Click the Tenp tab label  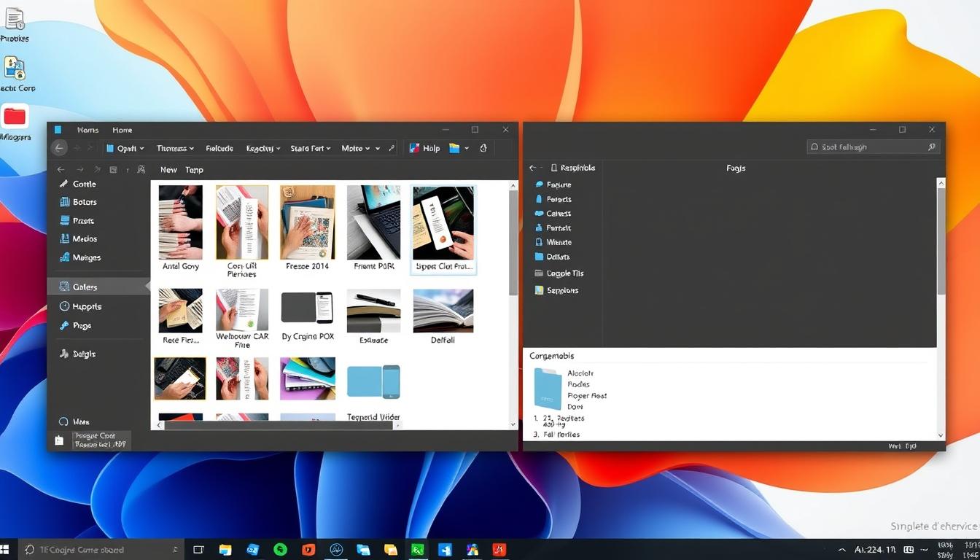click(x=194, y=169)
